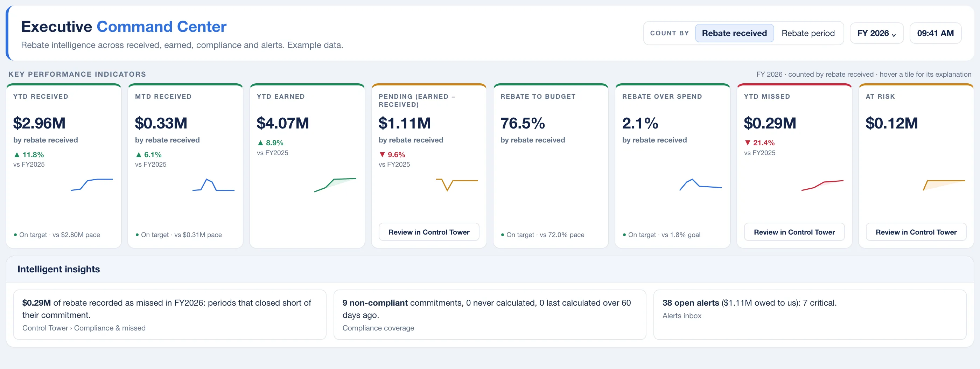Click the Pending tile orange sparkline

click(x=457, y=184)
